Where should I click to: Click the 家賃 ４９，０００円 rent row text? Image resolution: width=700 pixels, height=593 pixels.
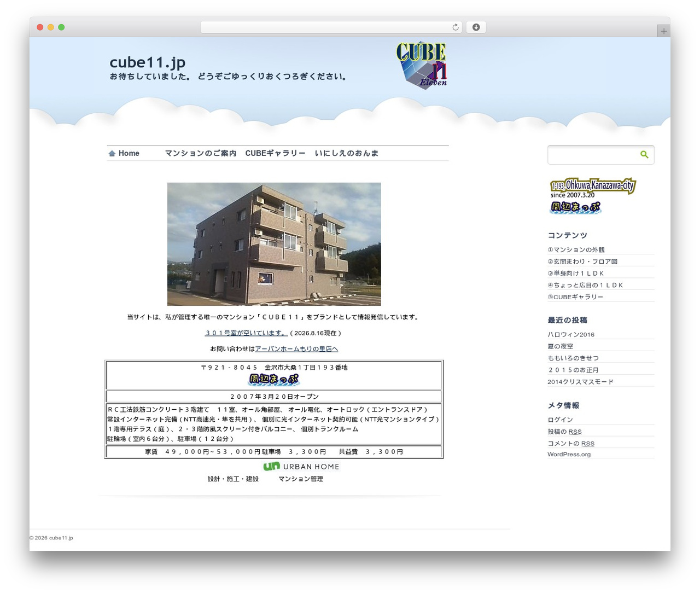274,452
